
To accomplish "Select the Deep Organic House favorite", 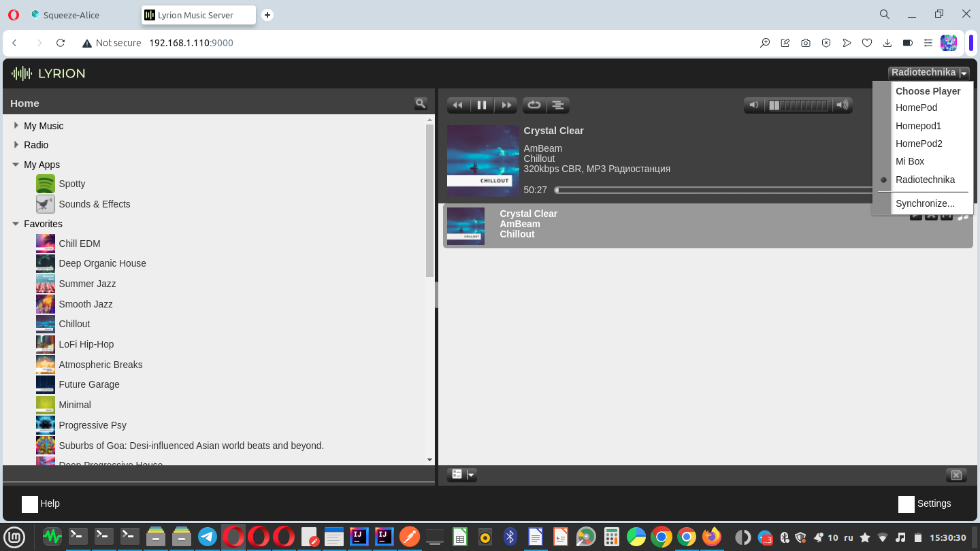I will tap(102, 263).
